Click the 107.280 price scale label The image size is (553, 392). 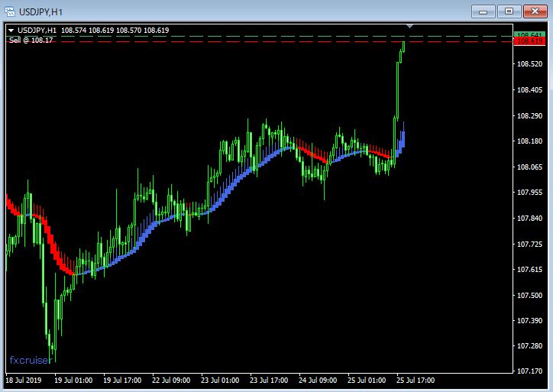529,346
